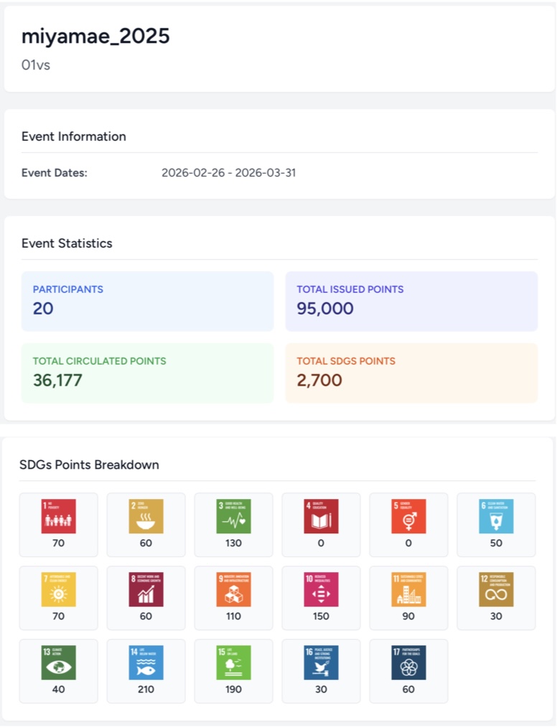Click SDG 3 Good Health icon
Image resolution: width=560 pixels, height=728 pixels.
(x=234, y=516)
